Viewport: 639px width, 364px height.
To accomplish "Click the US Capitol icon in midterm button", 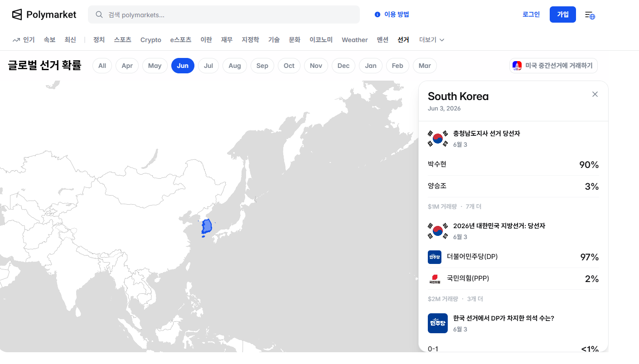I will click(517, 66).
